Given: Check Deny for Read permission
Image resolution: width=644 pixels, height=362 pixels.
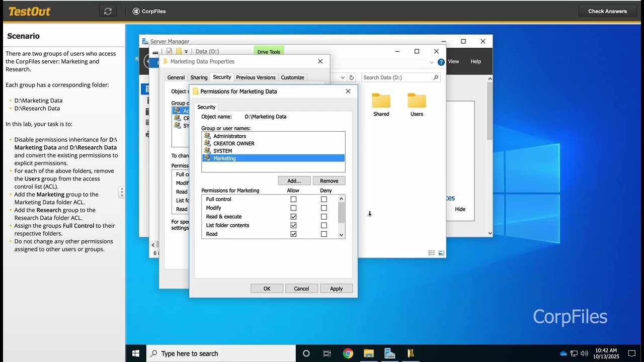Looking at the screenshot, I should 324,234.
